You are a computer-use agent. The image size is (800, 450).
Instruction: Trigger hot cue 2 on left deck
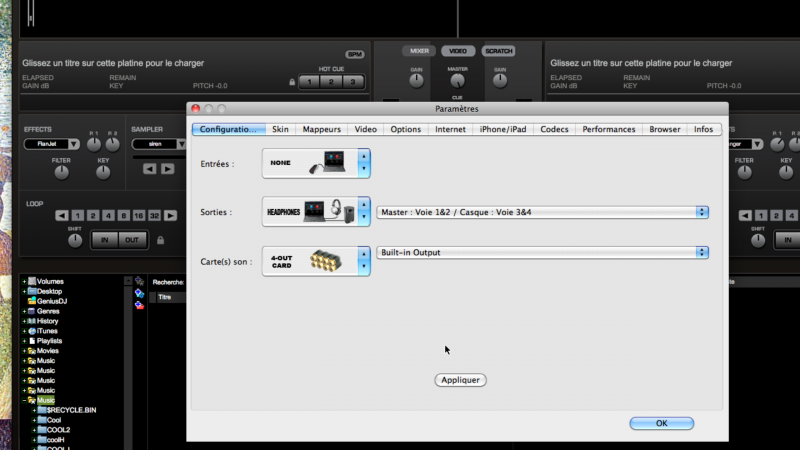coord(331,81)
